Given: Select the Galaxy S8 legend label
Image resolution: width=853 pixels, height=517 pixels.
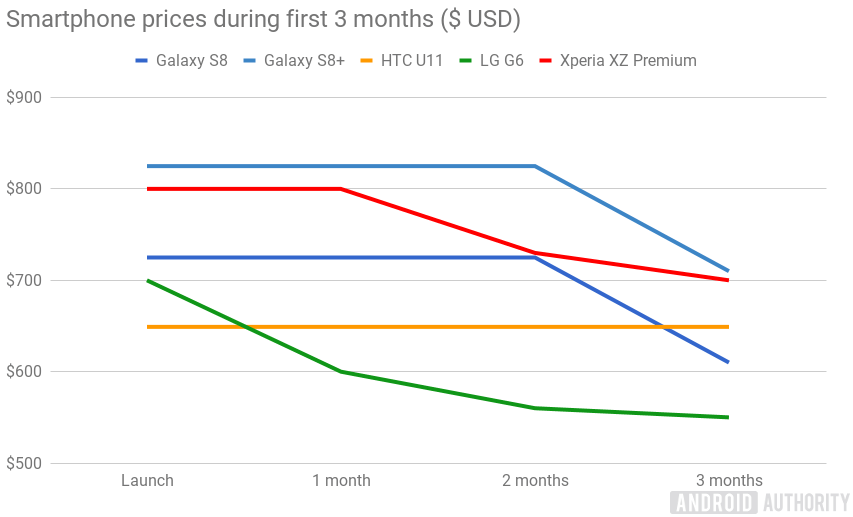Looking at the screenshot, I should click(x=191, y=60).
